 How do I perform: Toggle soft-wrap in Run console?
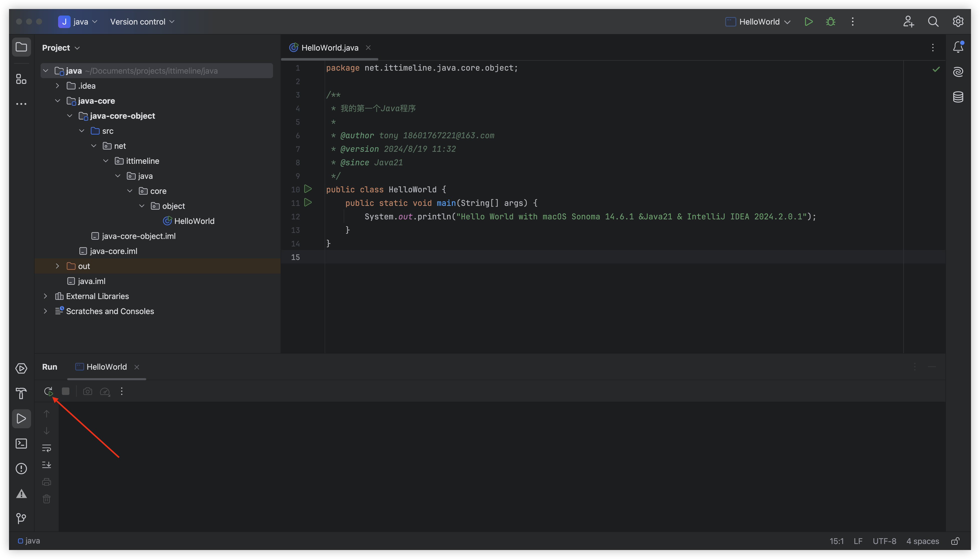click(x=46, y=448)
